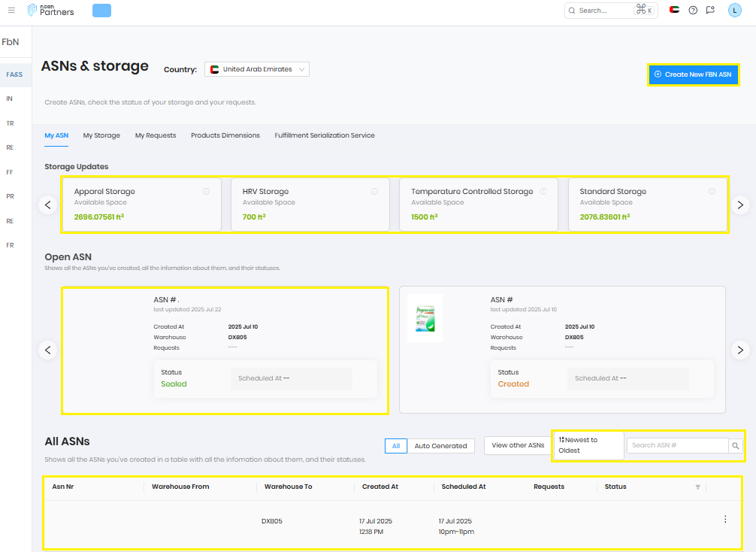Open FF sidebar item
Image resolution: width=756 pixels, height=552 pixels.
click(x=10, y=172)
